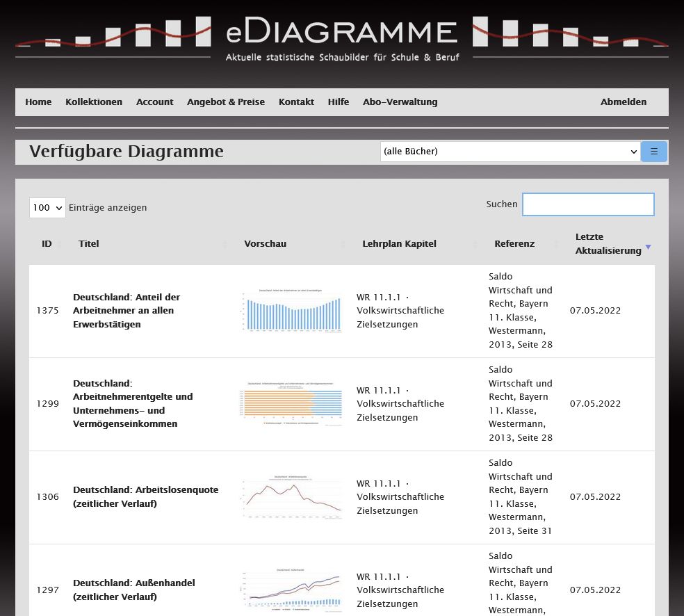Log out via Abmelden

click(x=624, y=102)
